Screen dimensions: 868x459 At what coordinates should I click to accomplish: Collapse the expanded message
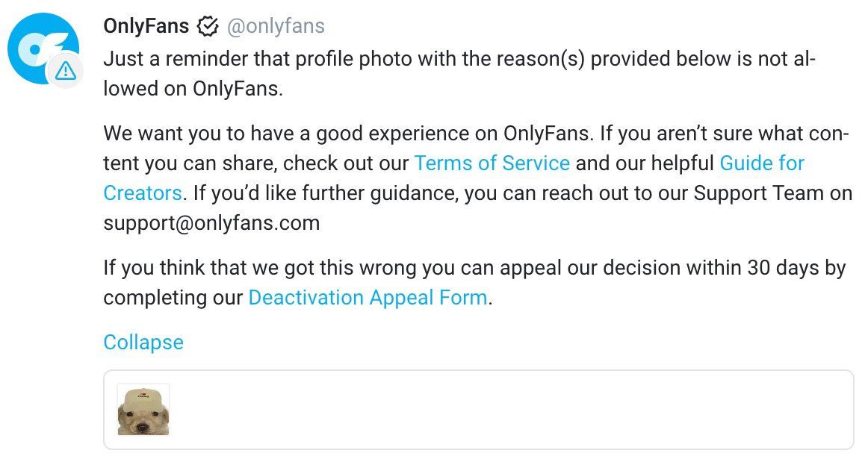click(143, 343)
